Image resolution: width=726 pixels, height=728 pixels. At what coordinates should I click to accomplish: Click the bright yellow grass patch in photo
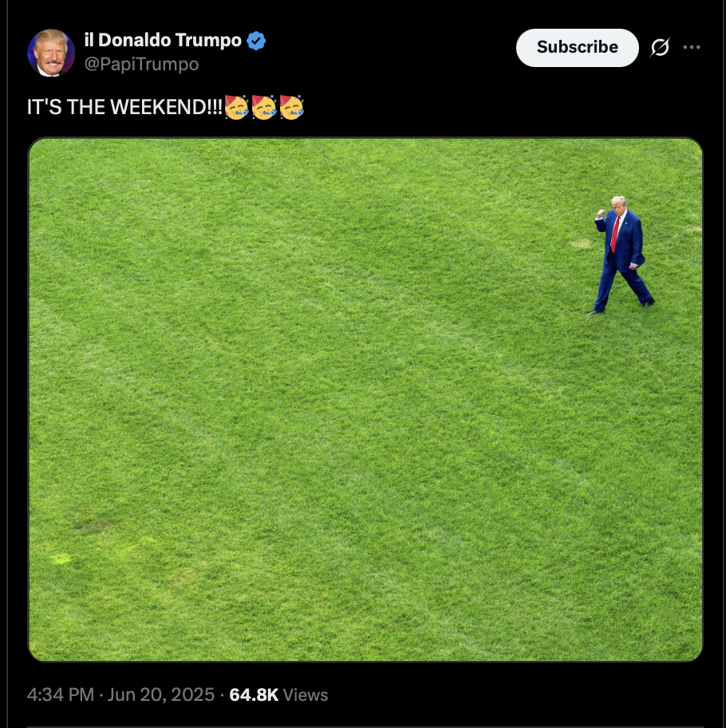[61, 559]
